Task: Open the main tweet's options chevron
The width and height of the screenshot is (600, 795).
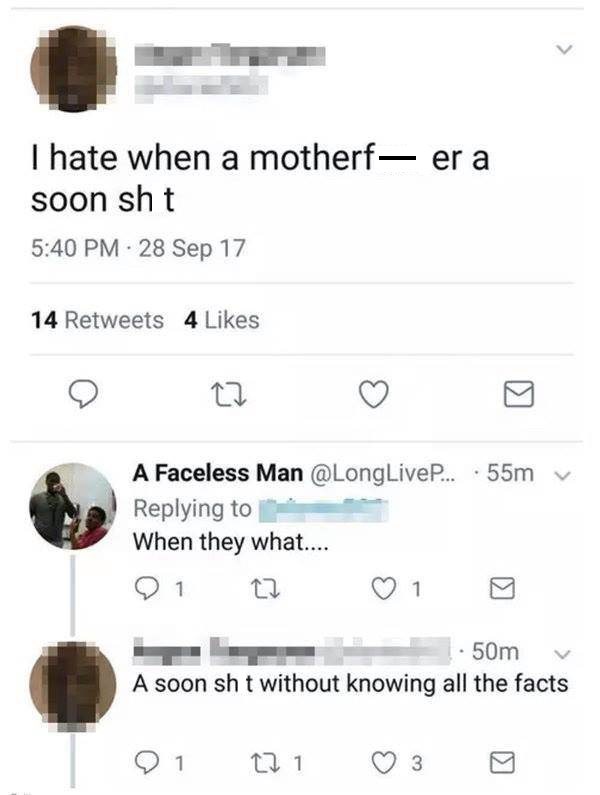Action: tap(565, 48)
